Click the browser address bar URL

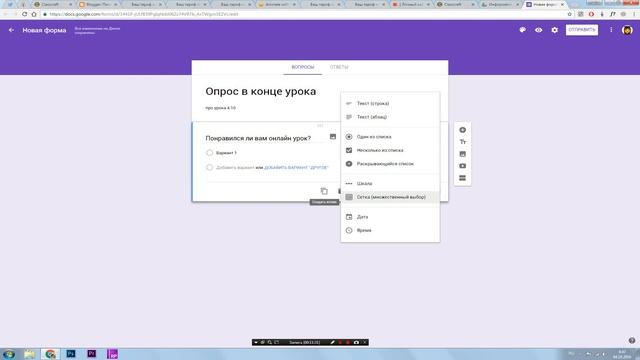(144, 14)
